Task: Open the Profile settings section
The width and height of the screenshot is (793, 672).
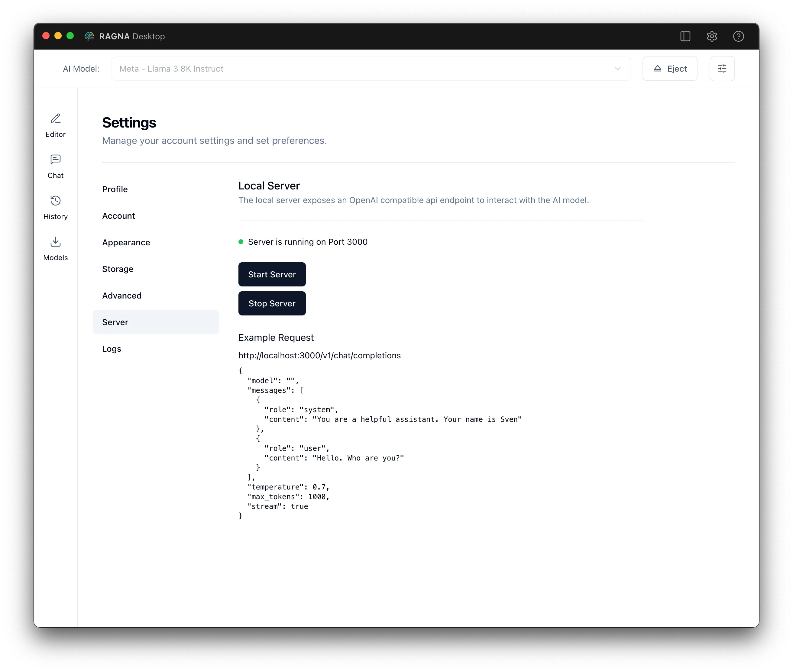Action: (115, 189)
